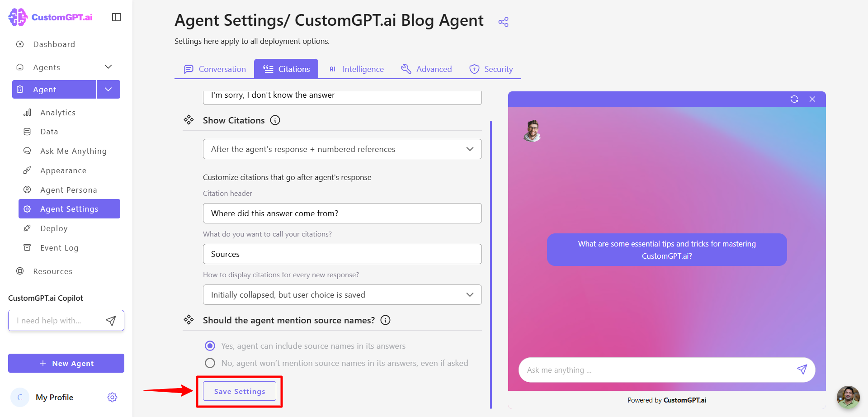Switch to the Intelligence tab
Viewport: 868px width, 417px height.
(356, 69)
